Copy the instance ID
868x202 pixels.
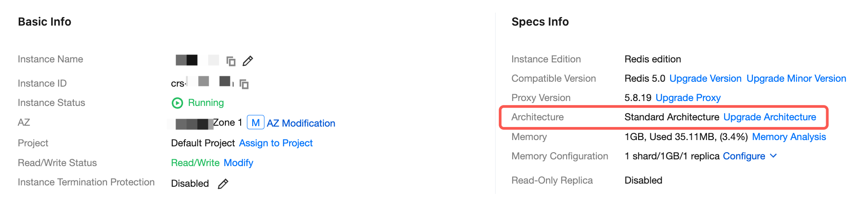pyautogui.click(x=244, y=84)
